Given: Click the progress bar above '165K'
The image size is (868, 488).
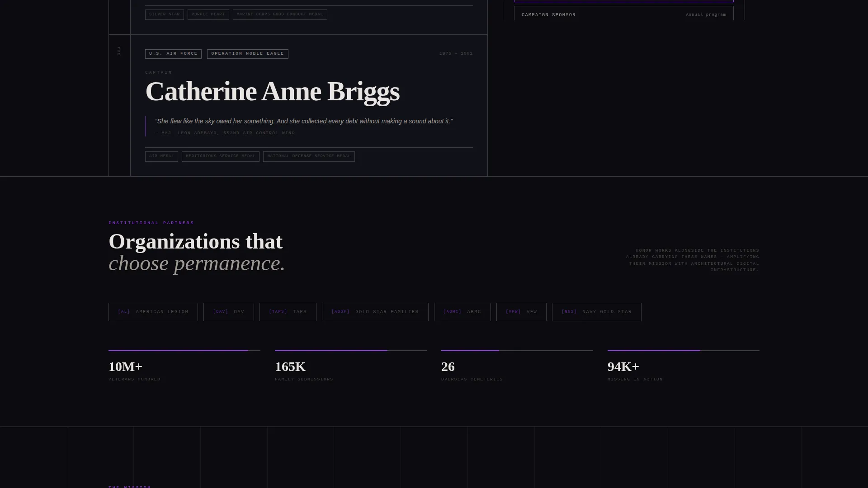Looking at the screenshot, I should click(351, 351).
